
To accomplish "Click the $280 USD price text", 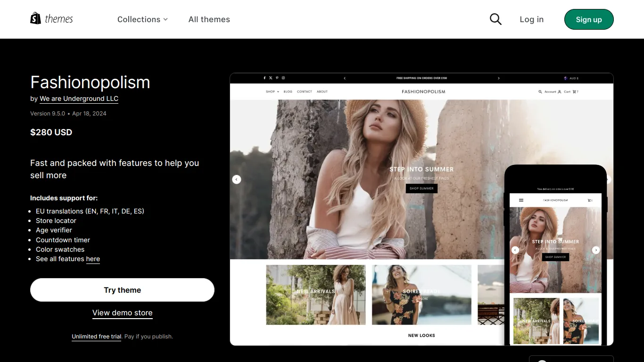I will 51,132.
